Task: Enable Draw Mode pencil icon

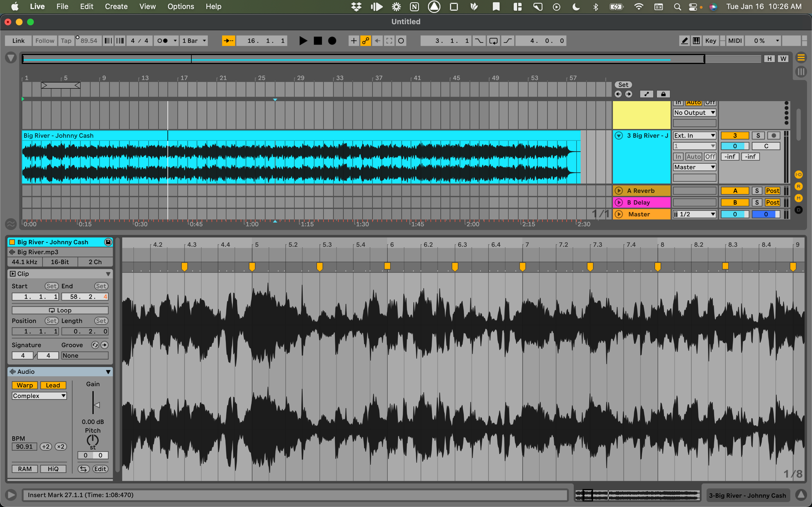Action: pos(684,41)
